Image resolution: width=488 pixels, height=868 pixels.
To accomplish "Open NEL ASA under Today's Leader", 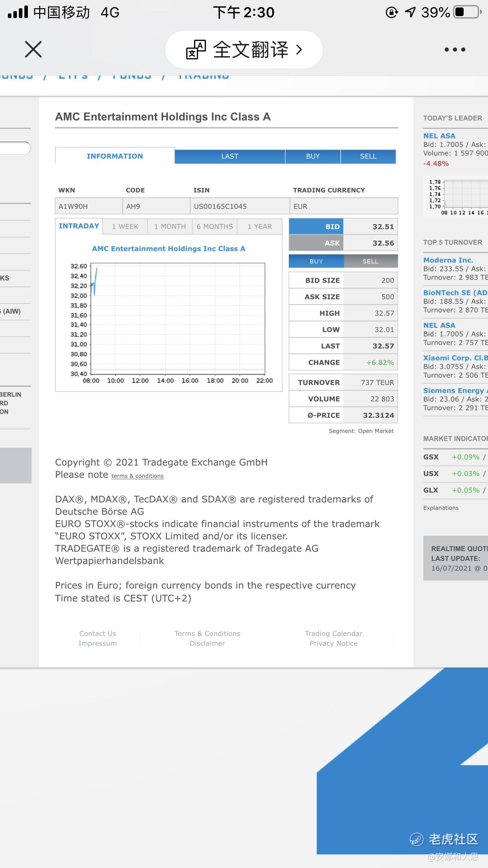I will coord(439,136).
